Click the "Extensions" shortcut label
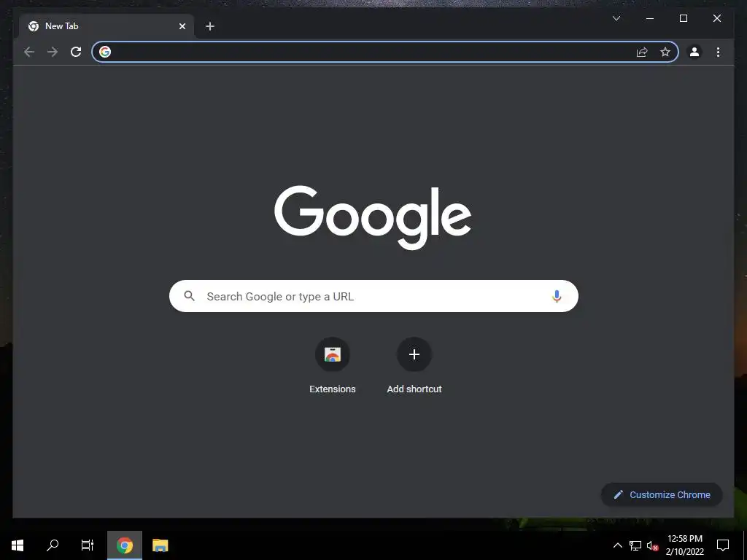 333,389
